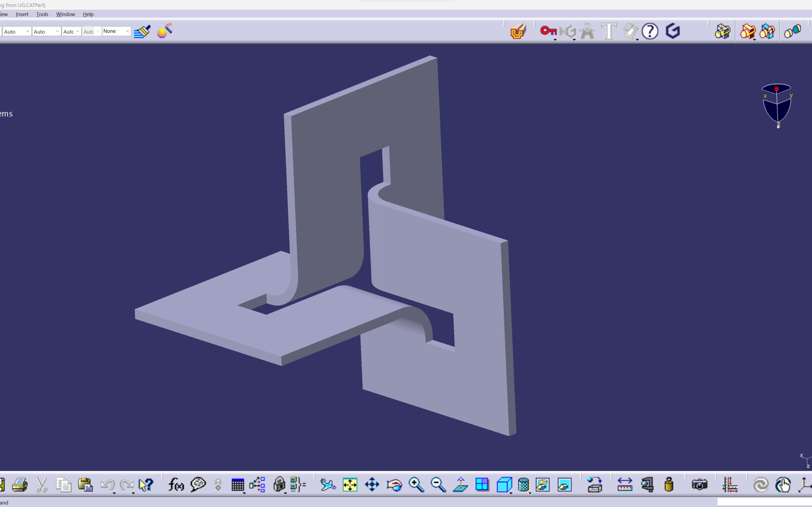Open the Formula f(x) tool
Image resolution: width=812 pixels, height=507 pixels.
tap(176, 485)
